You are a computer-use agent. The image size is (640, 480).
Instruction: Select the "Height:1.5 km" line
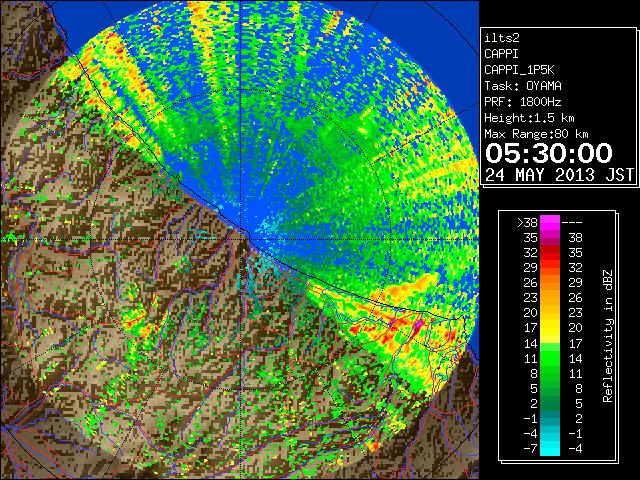tap(529, 118)
